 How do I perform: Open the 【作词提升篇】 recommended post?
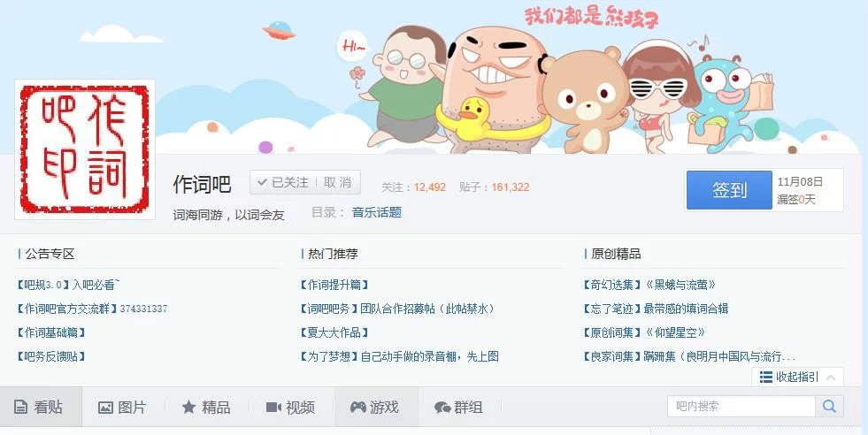334,285
